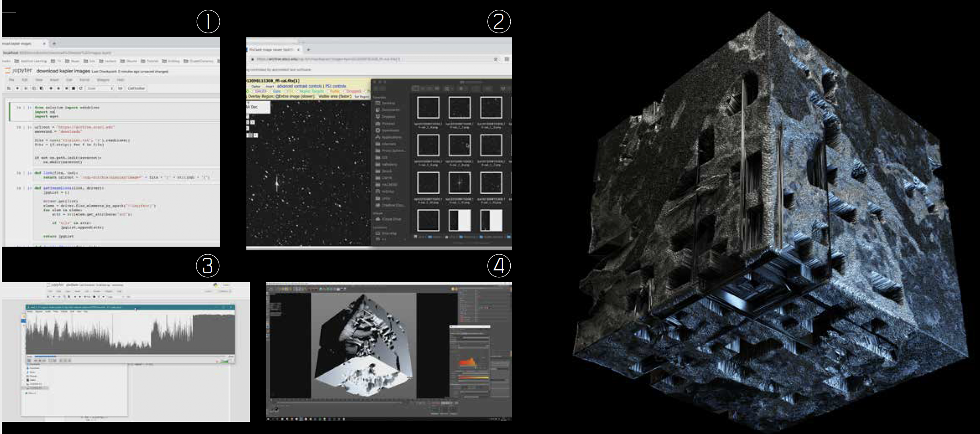This screenshot has width=980, height=434.
Task: Click the blue playback progress bar under waveform
Action: pyautogui.click(x=45, y=356)
